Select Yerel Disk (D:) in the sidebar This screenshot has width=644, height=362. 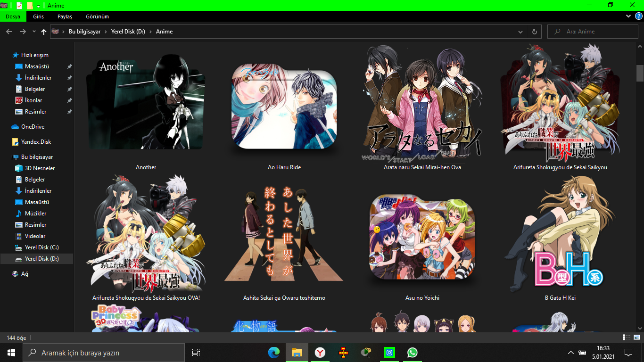[x=37, y=259]
